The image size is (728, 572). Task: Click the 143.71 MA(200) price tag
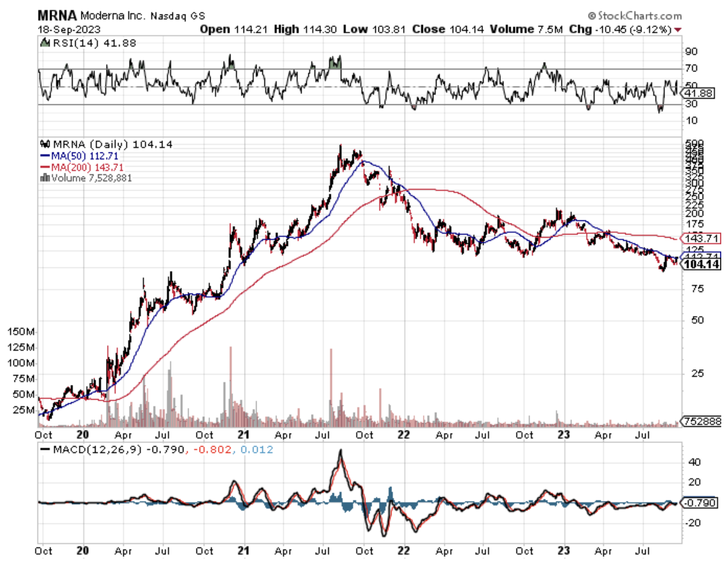point(701,238)
